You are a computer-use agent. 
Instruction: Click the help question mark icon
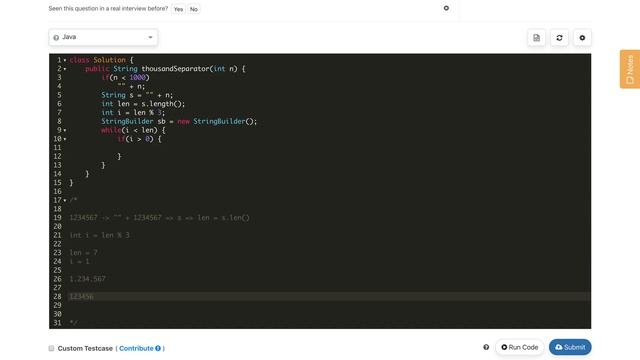tap(486, 347)
